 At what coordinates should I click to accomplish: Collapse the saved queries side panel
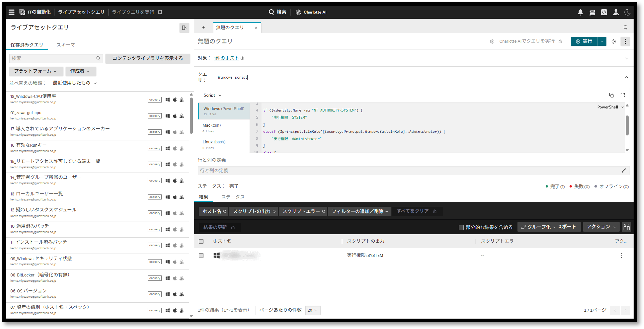coord(184,28)
